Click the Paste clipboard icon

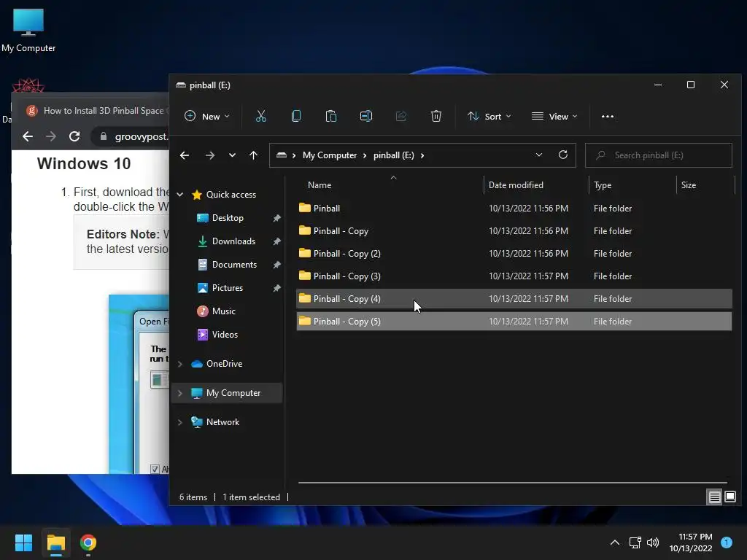click(x=330, y=116)
